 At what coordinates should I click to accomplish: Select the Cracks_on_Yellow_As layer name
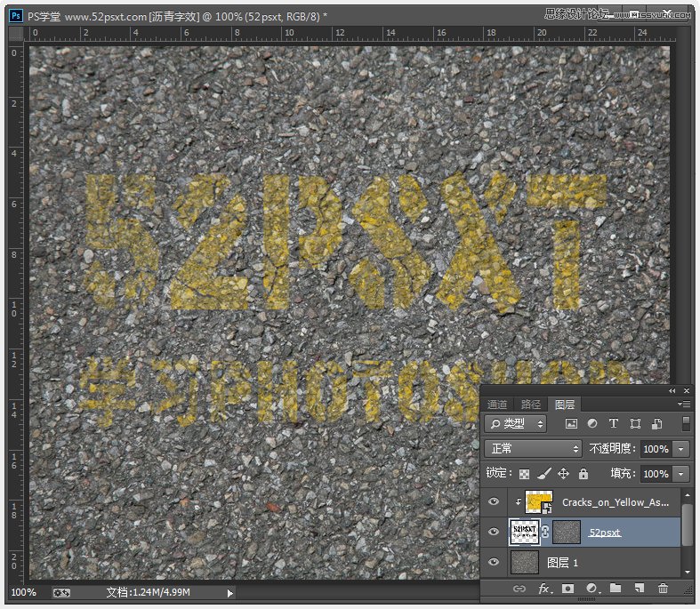click(616, 502)
